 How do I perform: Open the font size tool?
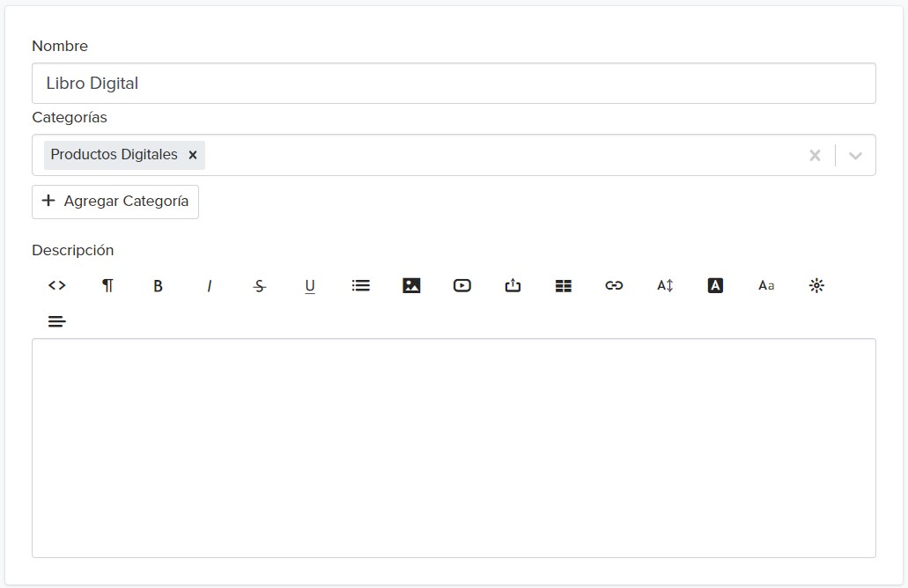(x=665, y=285)
